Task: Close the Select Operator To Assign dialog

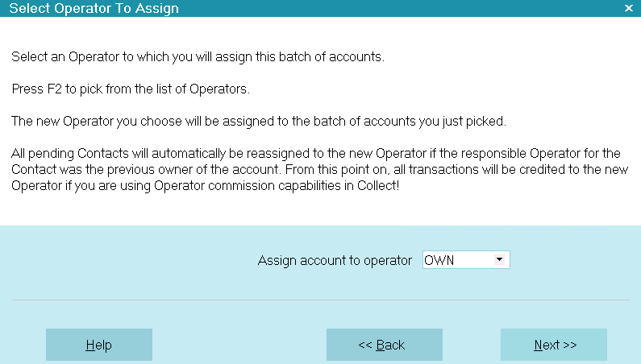Action: [x=629, y=8]
